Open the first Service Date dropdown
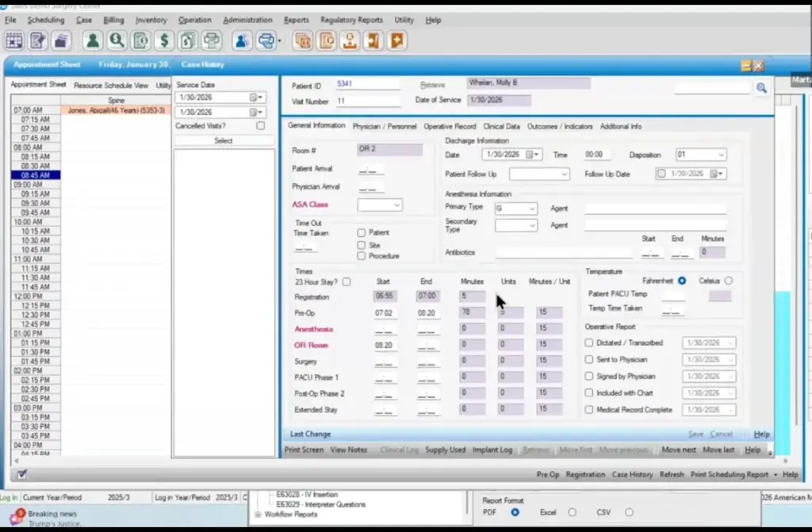The height and width of the screenshot is (532, 812). coord(260,98)
